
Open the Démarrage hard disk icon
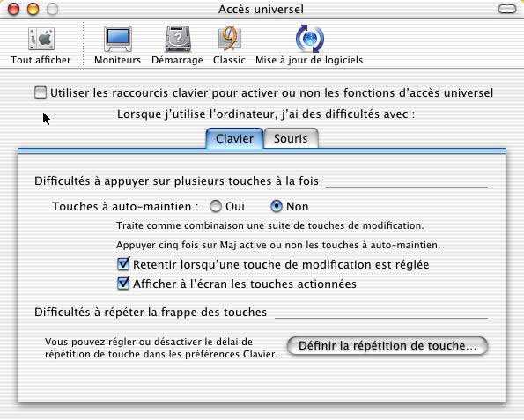[178, 39]
